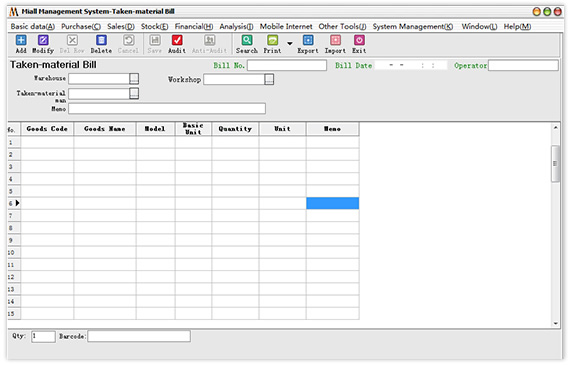Image resolution: width=568 pixels, height=365 pixels.
Task: Open the Window menu
Action: (x=479, y=26)
